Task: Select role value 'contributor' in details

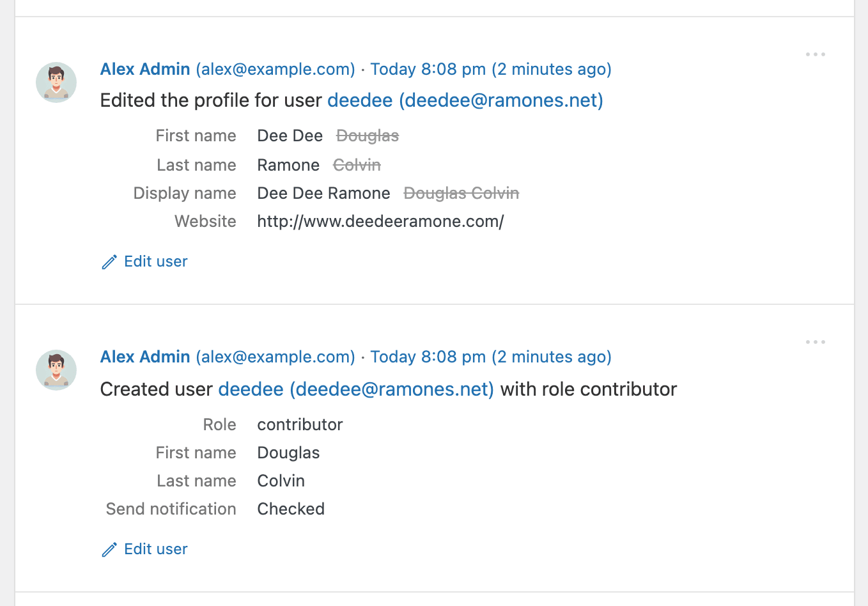Action: 300,424
